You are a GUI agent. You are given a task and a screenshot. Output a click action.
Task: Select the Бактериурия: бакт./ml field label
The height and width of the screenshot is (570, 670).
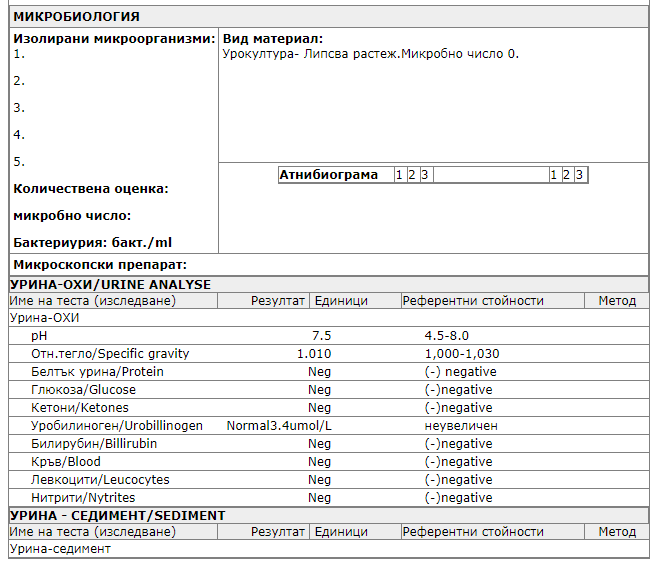click(x=93, y=242)
